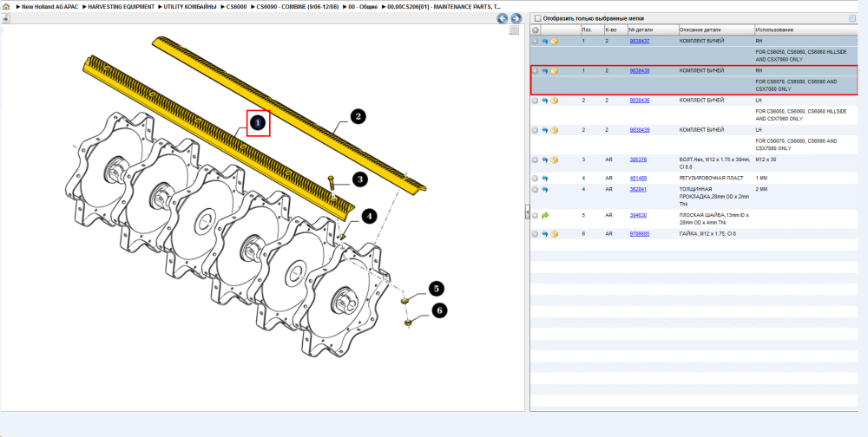Click box icon for part 9838436
This screenshot has width=868, height=437.
(554, 101)
